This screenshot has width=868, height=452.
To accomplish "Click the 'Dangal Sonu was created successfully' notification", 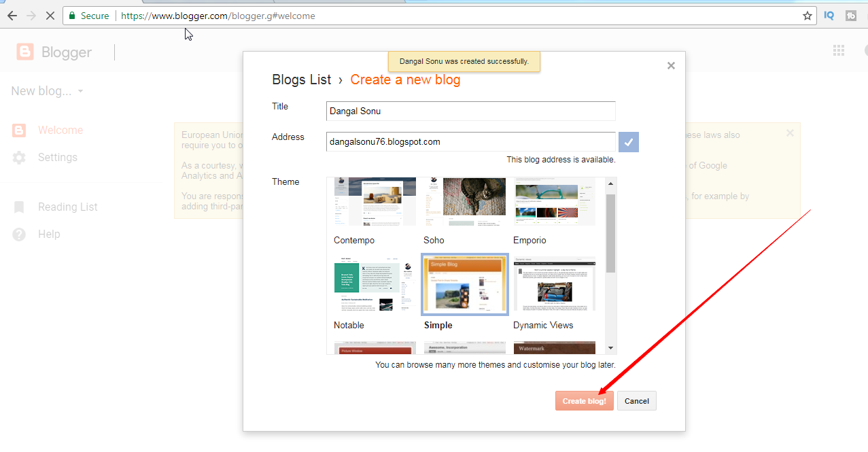I will pyautogui.click(x=464, y=61).
